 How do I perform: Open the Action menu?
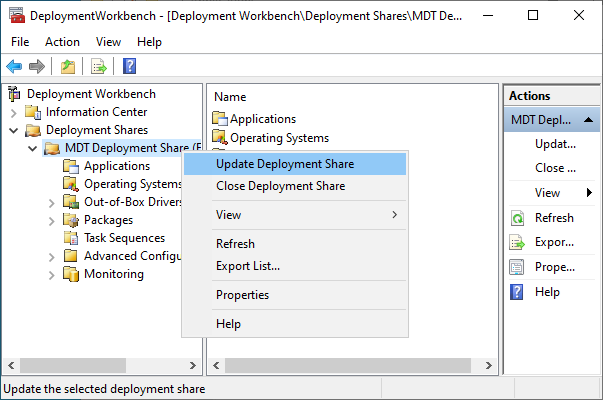62,42
